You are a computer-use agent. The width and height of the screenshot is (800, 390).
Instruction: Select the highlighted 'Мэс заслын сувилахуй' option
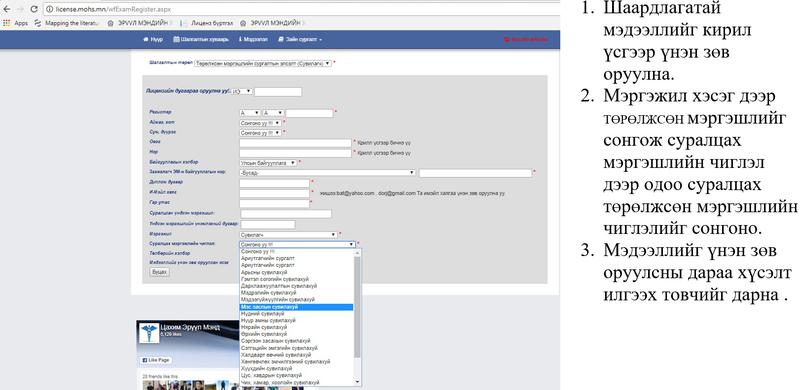(x=296, y=307)
